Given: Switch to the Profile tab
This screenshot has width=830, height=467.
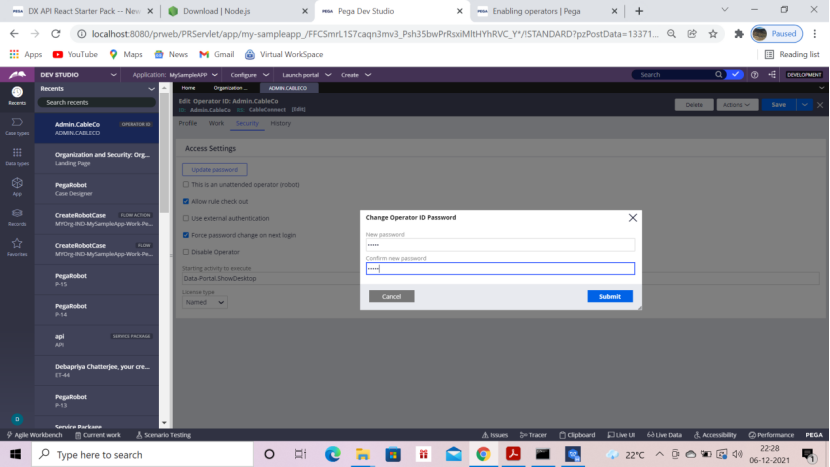Looking at the screenshot, I should [187, 123].
